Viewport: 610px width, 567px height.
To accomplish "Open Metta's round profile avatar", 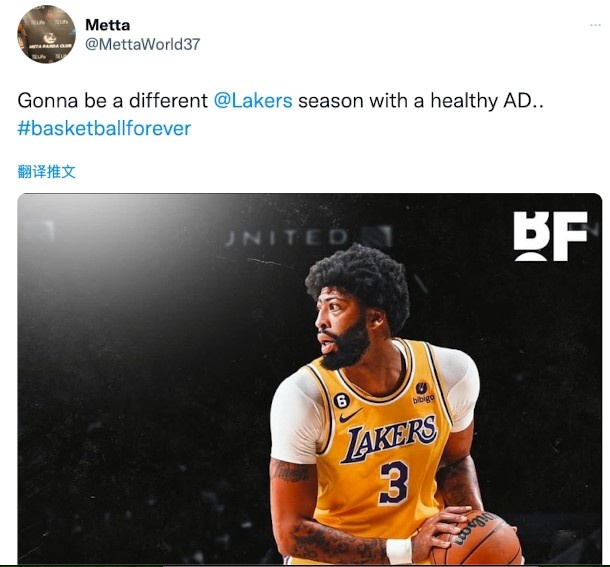I will click(x=46, y=35).
